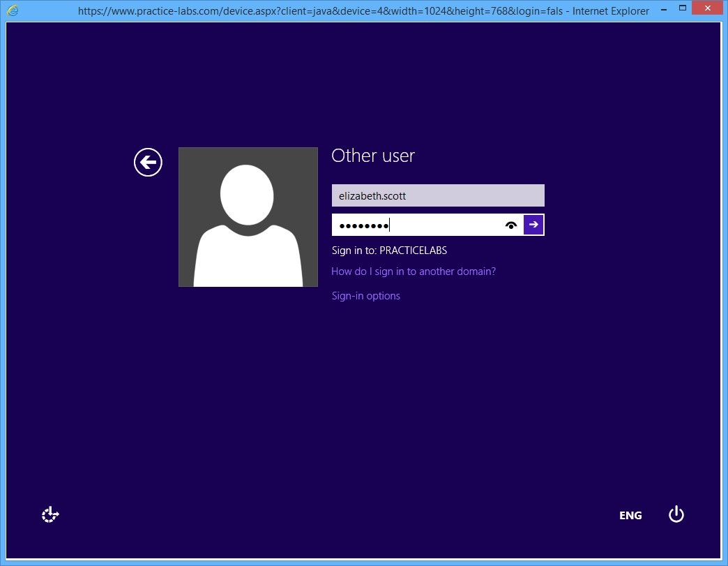Image resolution: width=728 pixels, height=566 pixels.
Task: Open Sign-in options
Action: pos(365,296)
